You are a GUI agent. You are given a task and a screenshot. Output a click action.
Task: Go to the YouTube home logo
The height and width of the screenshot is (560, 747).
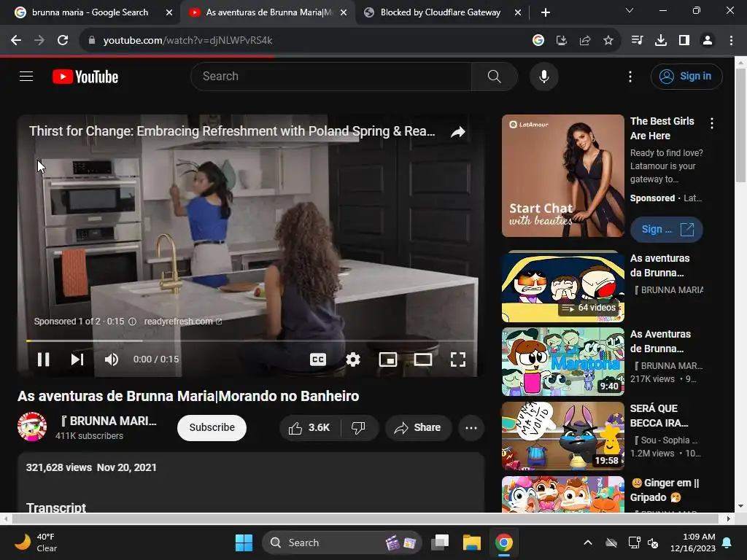85,77
